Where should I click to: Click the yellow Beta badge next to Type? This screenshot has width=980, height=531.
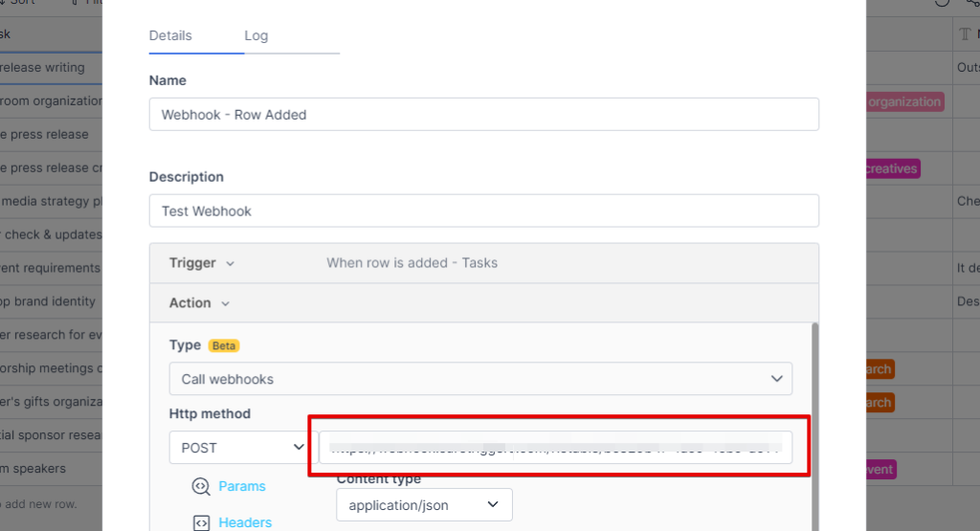click(224, 345)
